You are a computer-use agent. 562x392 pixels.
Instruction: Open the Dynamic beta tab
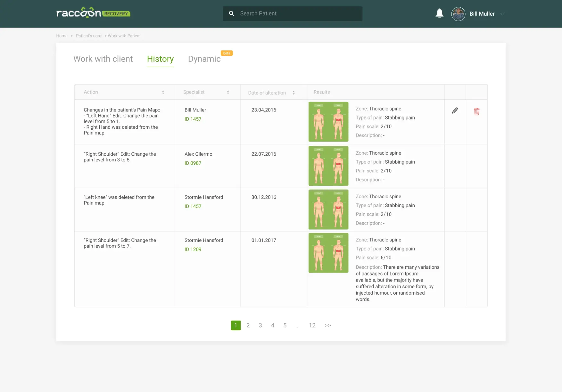(204, 59)
